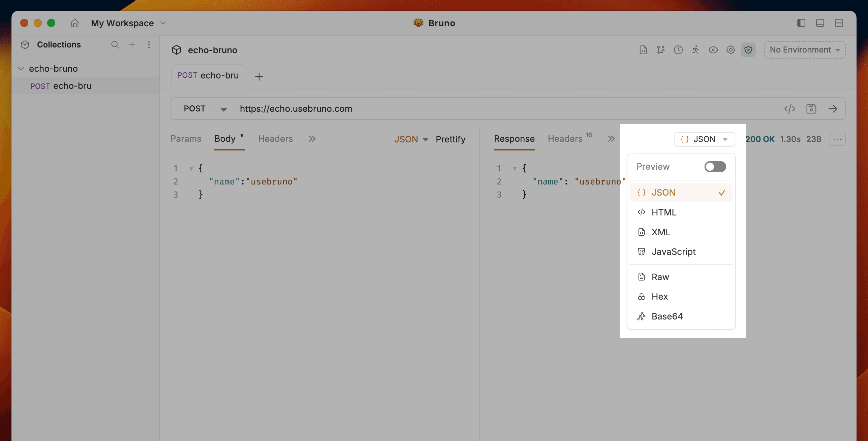This screenshot has width=868, height=441.
Task: Select Base64 as response display format
Action: point(667,316)
